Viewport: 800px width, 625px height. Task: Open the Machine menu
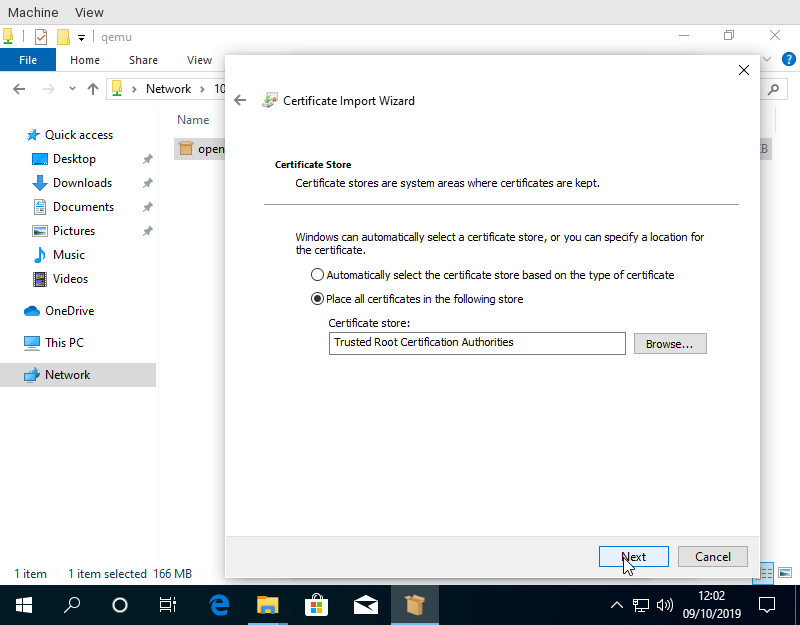32,12
